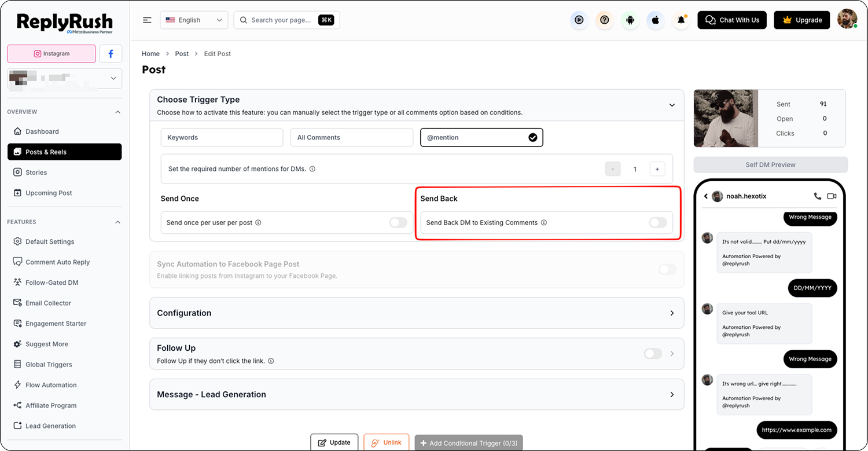Open Engagement Starter feature
868x451 pixels.
click(x=65, y=324)
